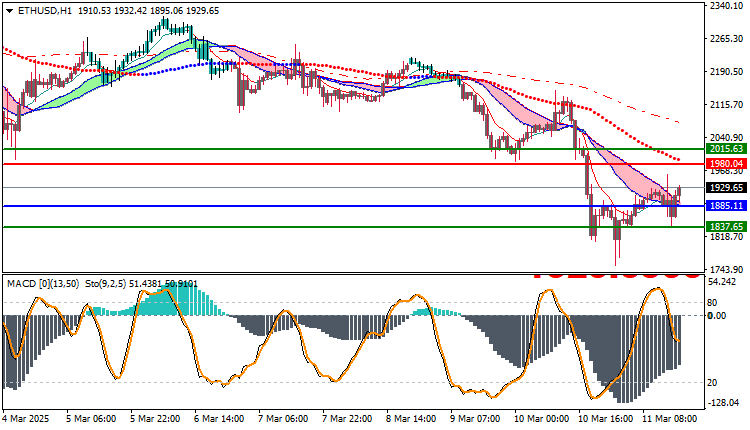Click the 7 Mar 06:00 time label
This screenshot has height=430, width=750.
[283, 419]
